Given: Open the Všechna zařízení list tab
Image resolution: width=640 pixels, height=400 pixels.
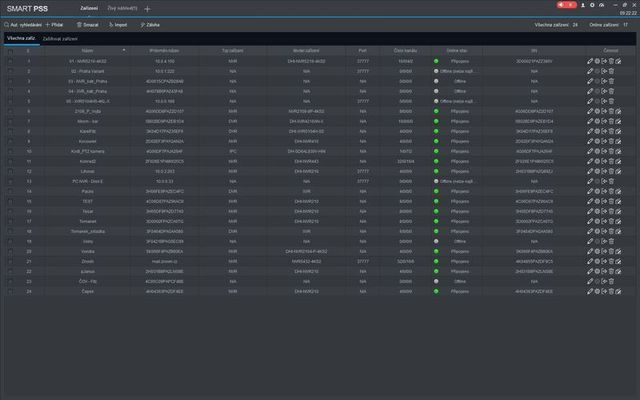Looking at the screenshot, I should click(x=21, y=37).
